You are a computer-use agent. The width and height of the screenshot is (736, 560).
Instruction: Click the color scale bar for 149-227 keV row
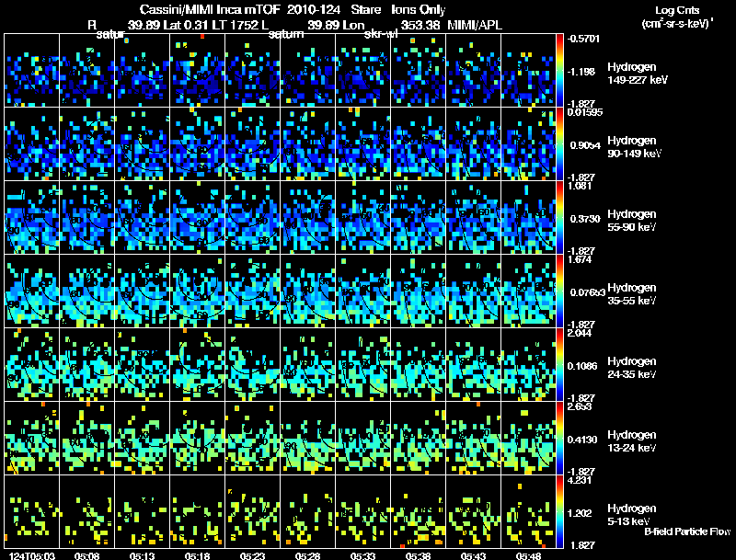coord(559,70)
